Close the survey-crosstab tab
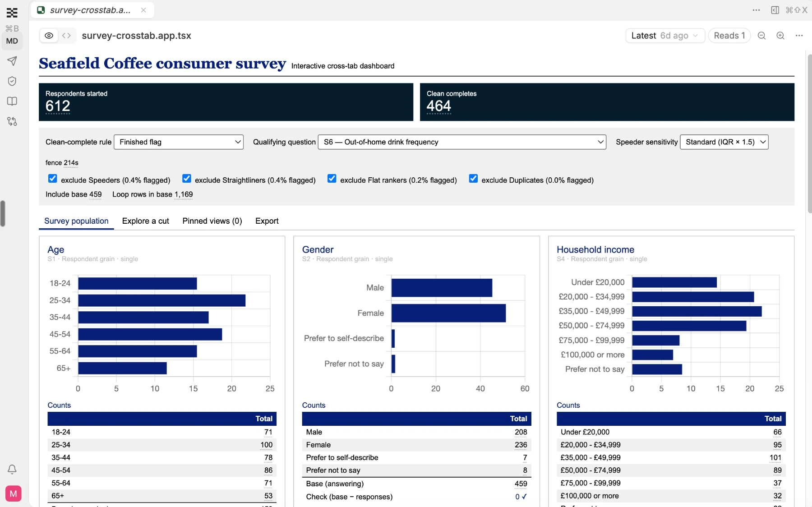812x507 pixels. point(143,10)
